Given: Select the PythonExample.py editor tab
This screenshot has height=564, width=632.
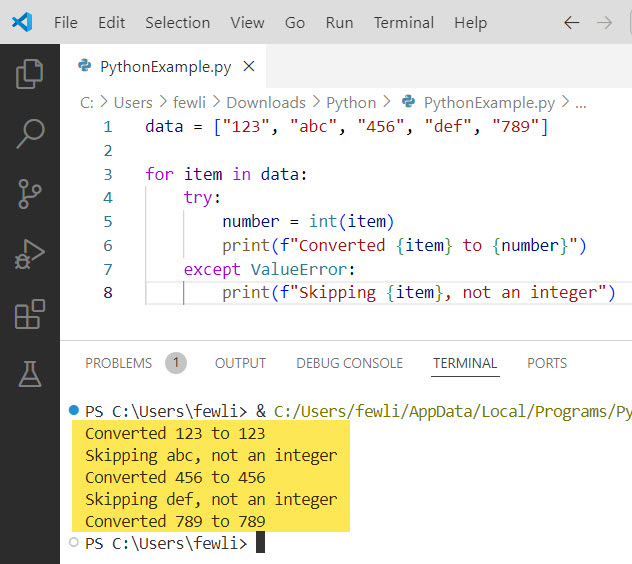Looking at the screenshot, I should click(163, 66).
